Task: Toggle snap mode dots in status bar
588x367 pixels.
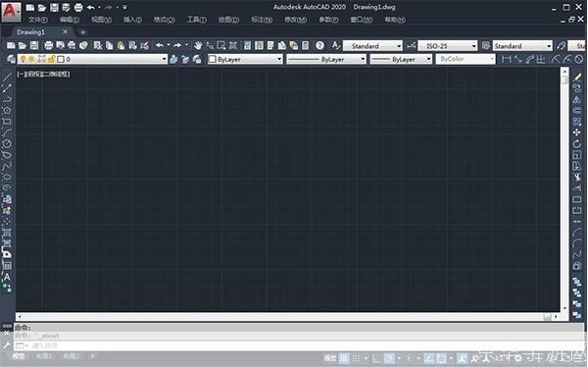Action: coord(357,358)
